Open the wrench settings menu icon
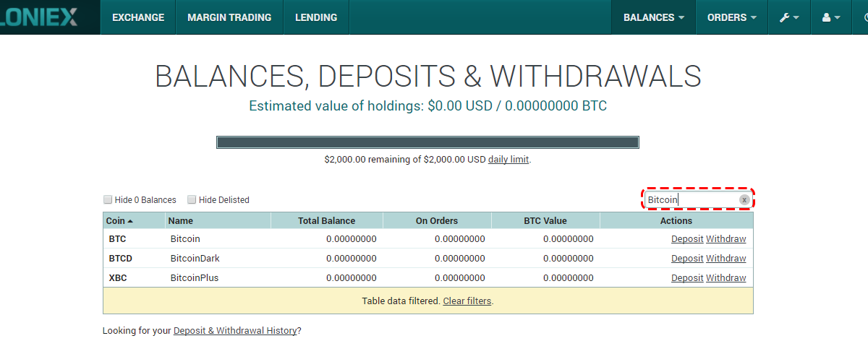This screenshot has width=868, height=341. pos(784,17)
